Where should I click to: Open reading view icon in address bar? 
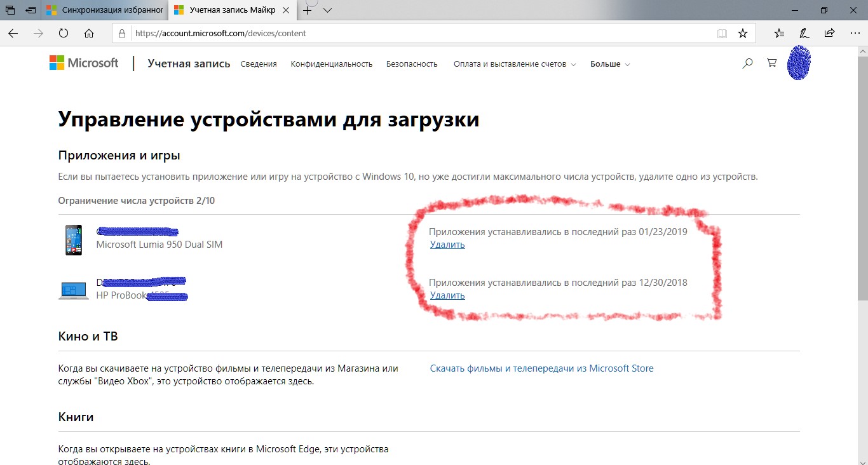722,33
